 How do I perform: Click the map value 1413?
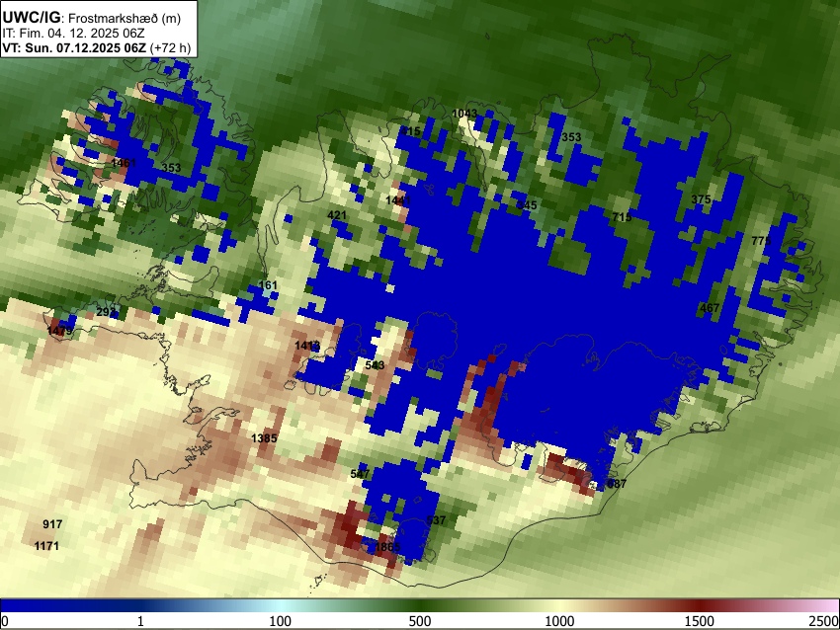[307, 346]
